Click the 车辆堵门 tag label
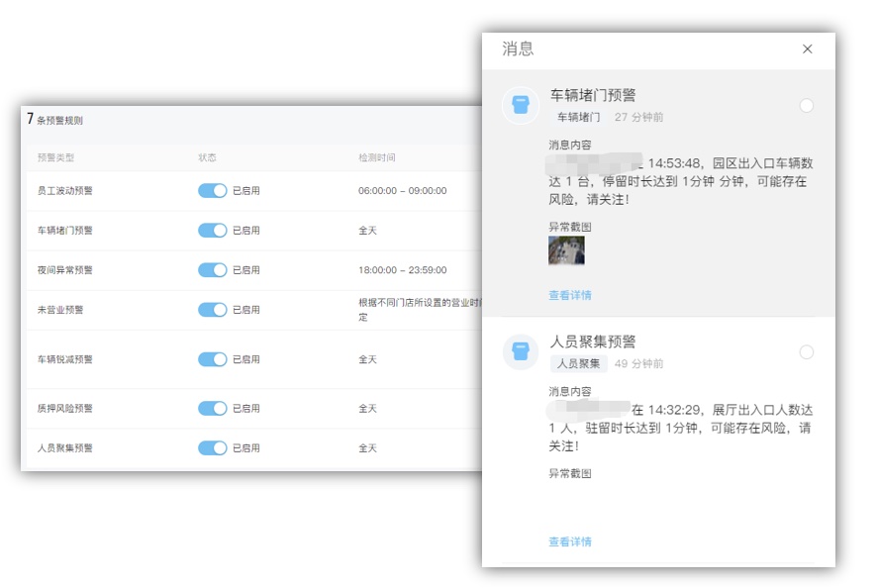Viewport: 878px width, 588px height. click(578, 117)
